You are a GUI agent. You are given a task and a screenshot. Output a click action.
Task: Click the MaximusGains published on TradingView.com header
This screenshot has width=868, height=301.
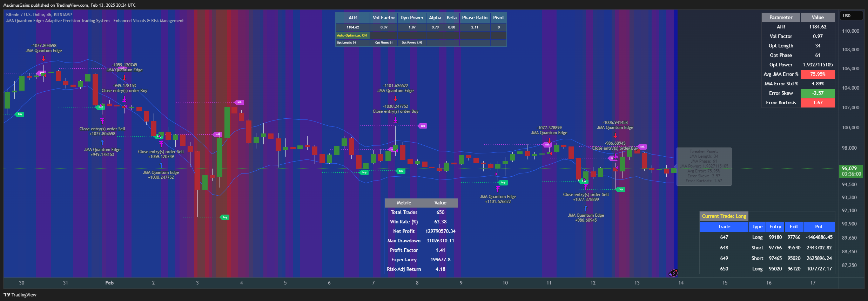69,5
